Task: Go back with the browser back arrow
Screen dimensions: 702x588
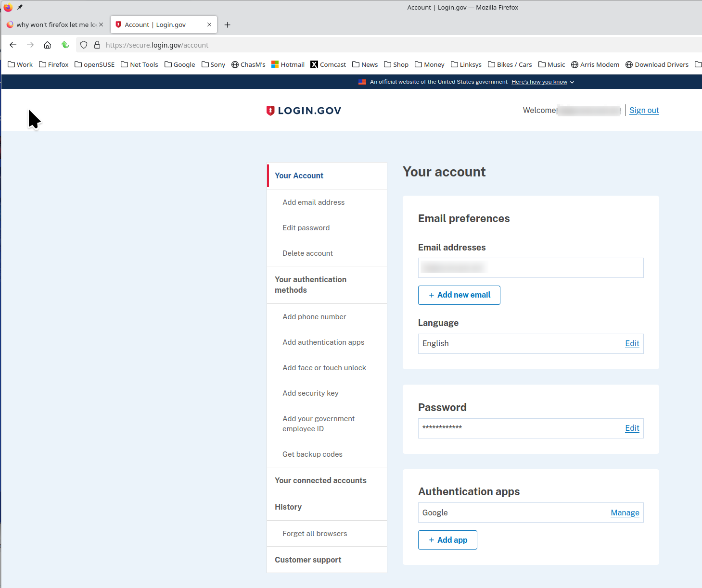Action: pos(13,45)
